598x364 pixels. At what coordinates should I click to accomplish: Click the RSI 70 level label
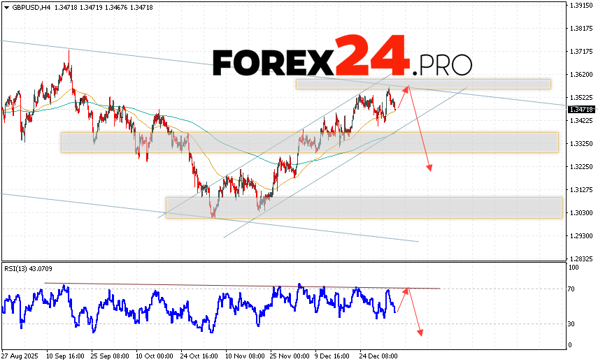pyautogui.click(x=571, y=289)
